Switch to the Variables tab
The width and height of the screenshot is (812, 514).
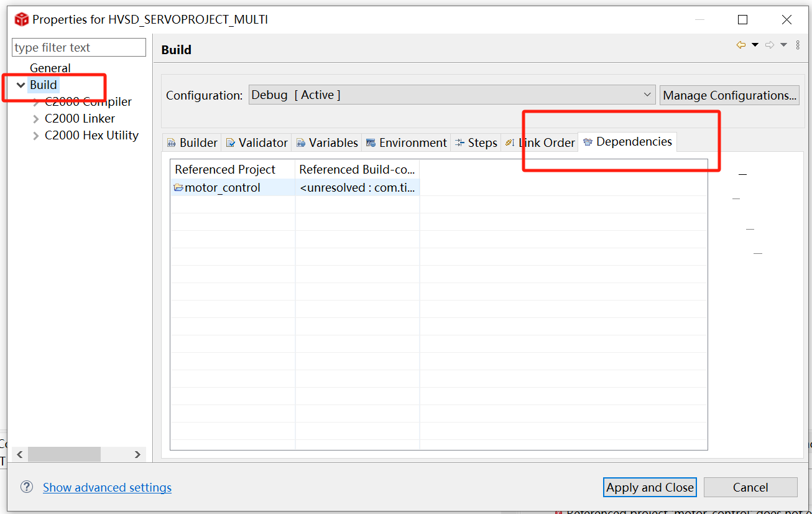point(327,143)
